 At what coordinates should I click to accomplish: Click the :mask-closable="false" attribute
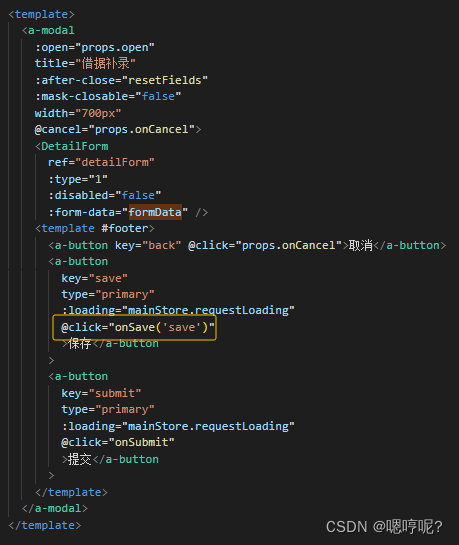108,96
